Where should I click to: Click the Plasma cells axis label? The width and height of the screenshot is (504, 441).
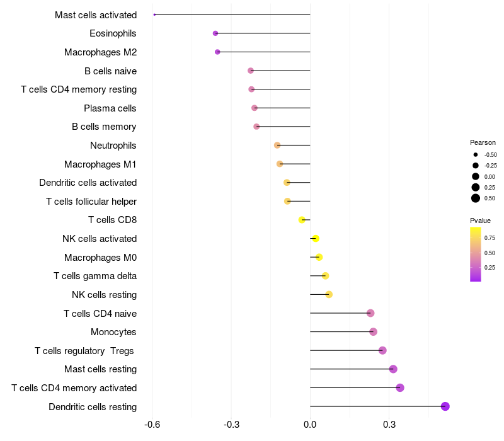[x=110, y=108]
